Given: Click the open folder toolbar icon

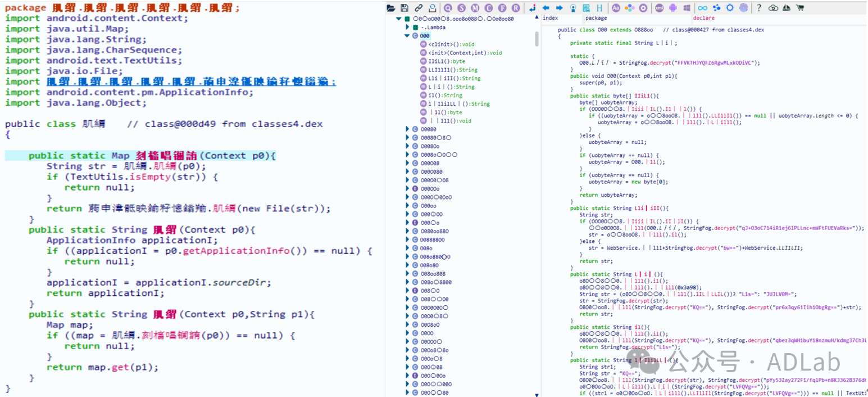Looking at the screenshot, I should 392,8.
